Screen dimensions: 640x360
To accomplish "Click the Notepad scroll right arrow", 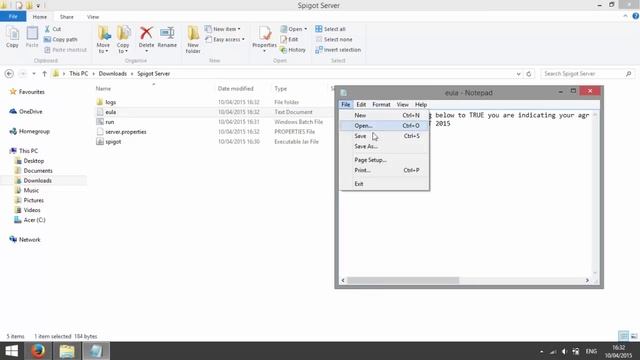I will [x=587, y=280].
